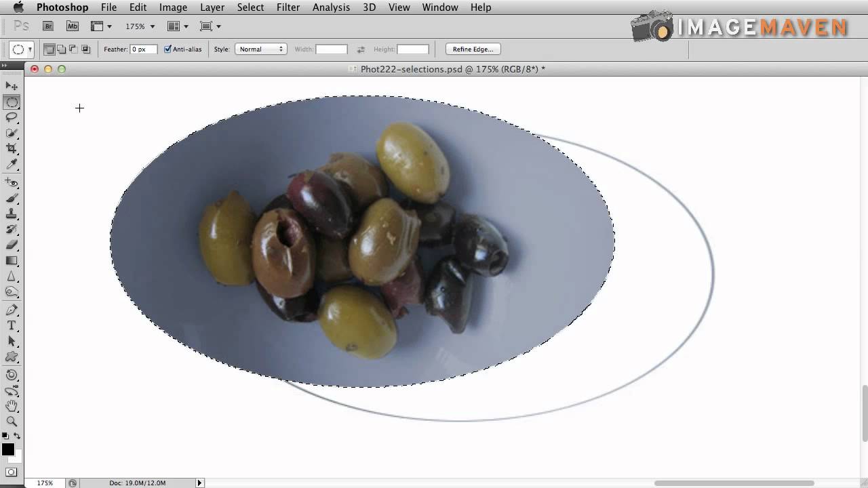Open the Apple menu
The image size is (868, 488).
tap(18, 7)
